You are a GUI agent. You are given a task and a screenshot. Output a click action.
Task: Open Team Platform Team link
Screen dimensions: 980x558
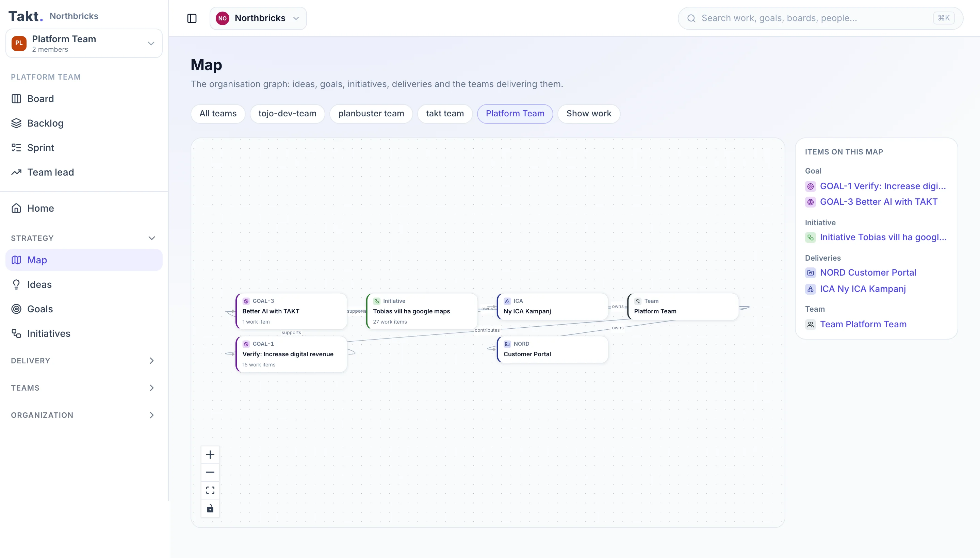[x=855, y=324]
